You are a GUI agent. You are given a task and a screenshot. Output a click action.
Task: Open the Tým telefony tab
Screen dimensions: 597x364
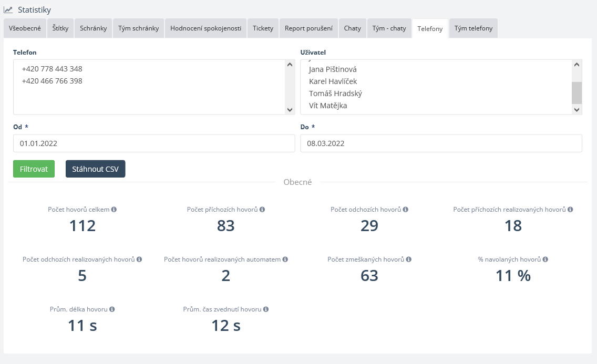coord(474,28)
